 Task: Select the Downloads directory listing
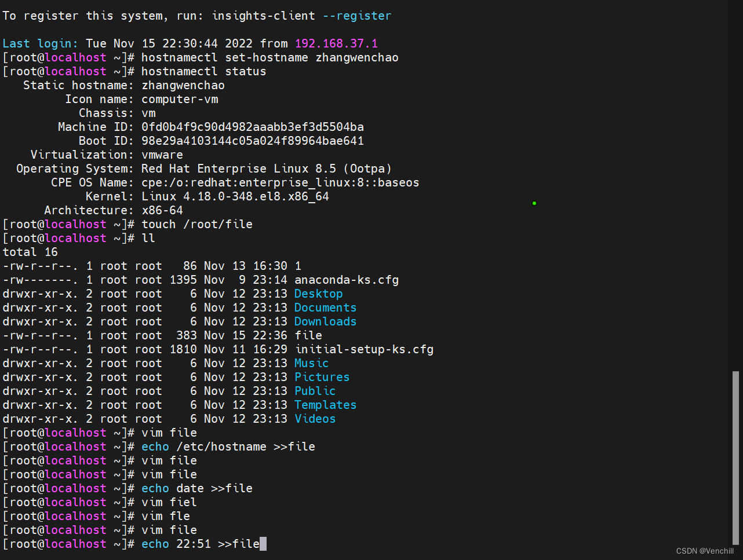tap(325, 321)
